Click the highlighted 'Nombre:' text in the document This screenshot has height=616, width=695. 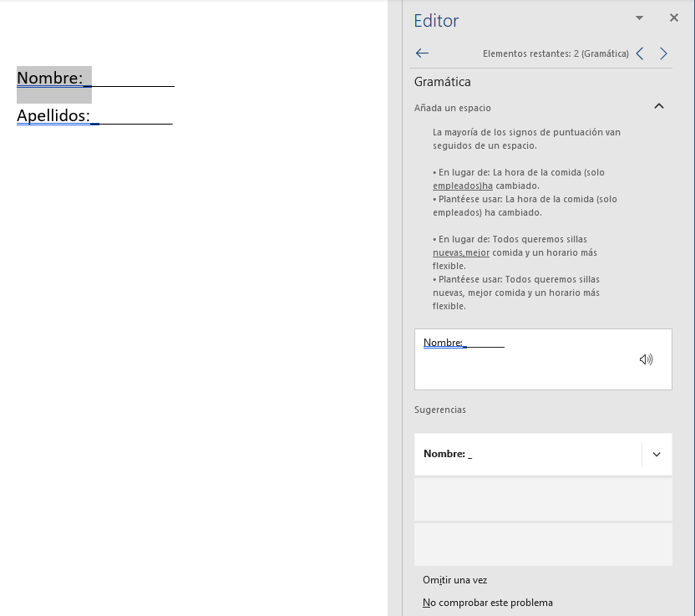pos(48,77)
